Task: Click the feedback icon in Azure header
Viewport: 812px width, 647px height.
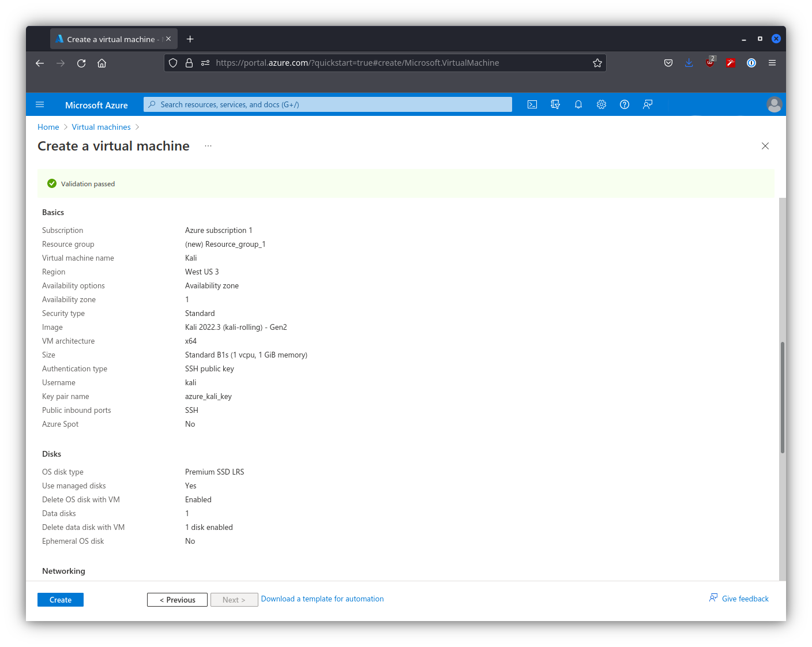Action: click(648, 104)
